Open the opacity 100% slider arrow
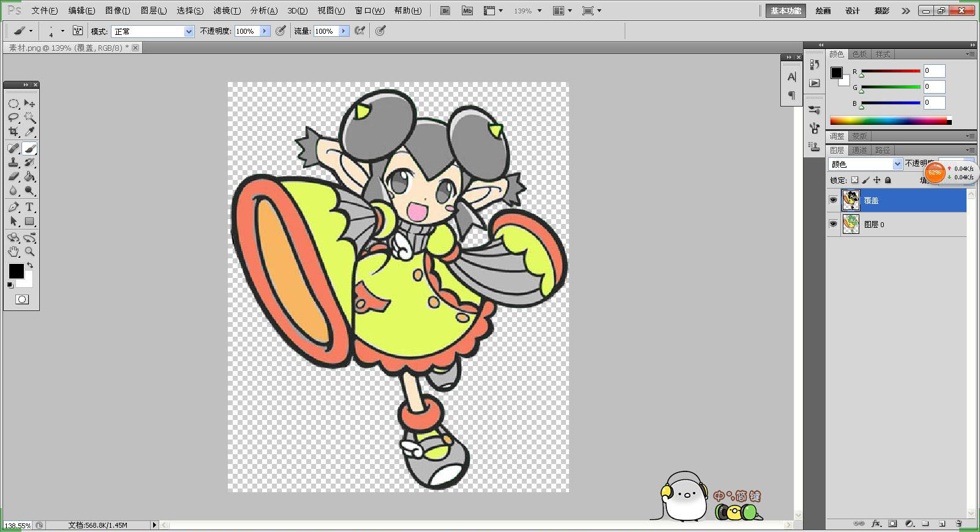980x532 pixels. (265, 31)
